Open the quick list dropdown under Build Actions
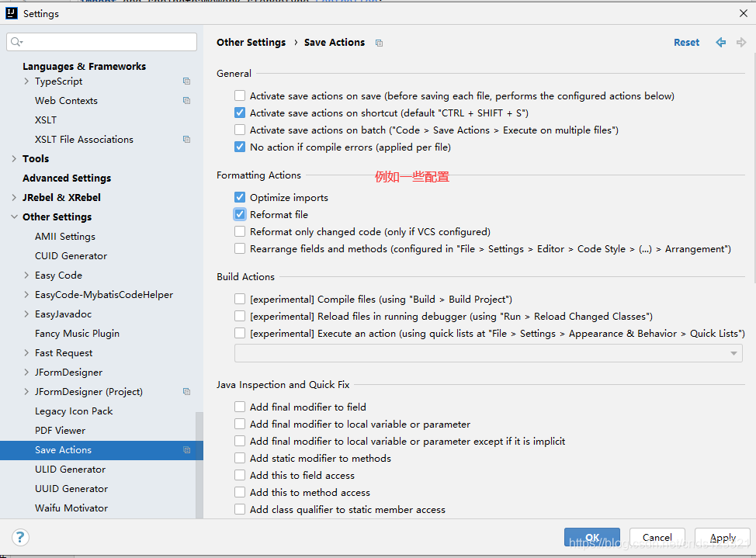The image size is (756, 558). [488, 354]
